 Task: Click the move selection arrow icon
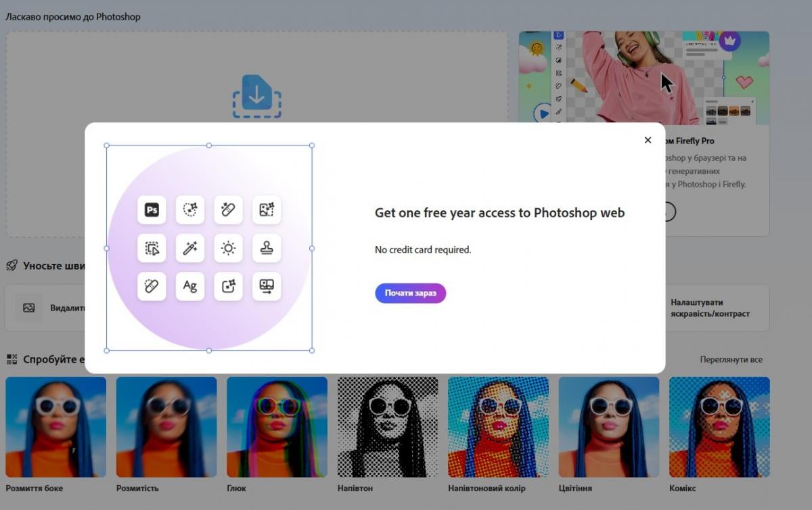152,248
